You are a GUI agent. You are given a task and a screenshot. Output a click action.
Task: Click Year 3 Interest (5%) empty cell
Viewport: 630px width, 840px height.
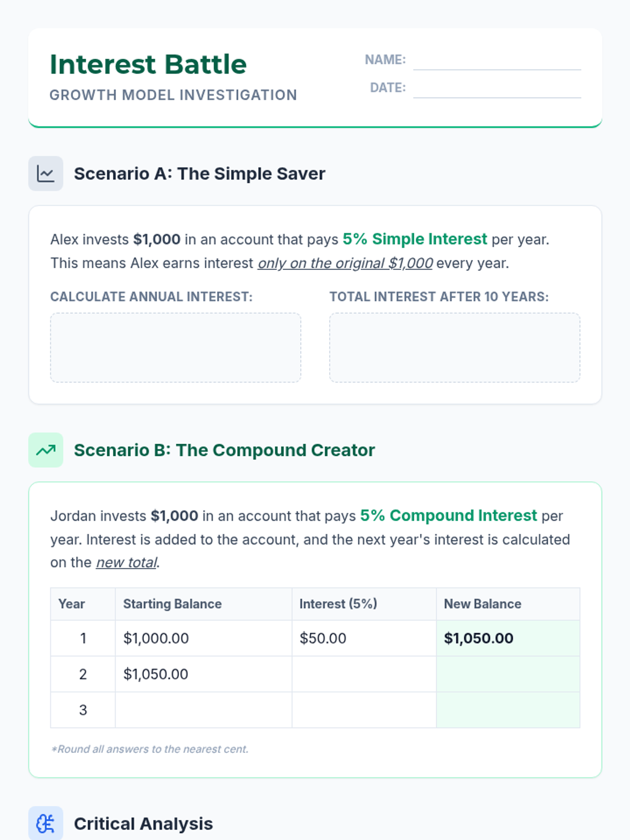(364, 710)
